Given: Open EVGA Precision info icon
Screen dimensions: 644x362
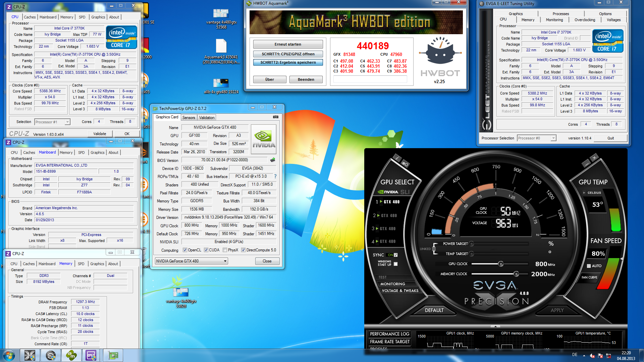Looking at the screenshot, I should pyautogui.click(x=397, y=158).
